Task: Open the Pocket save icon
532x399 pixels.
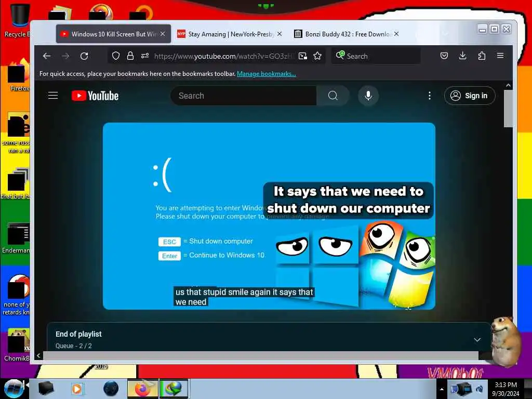Action: [444, 56]
